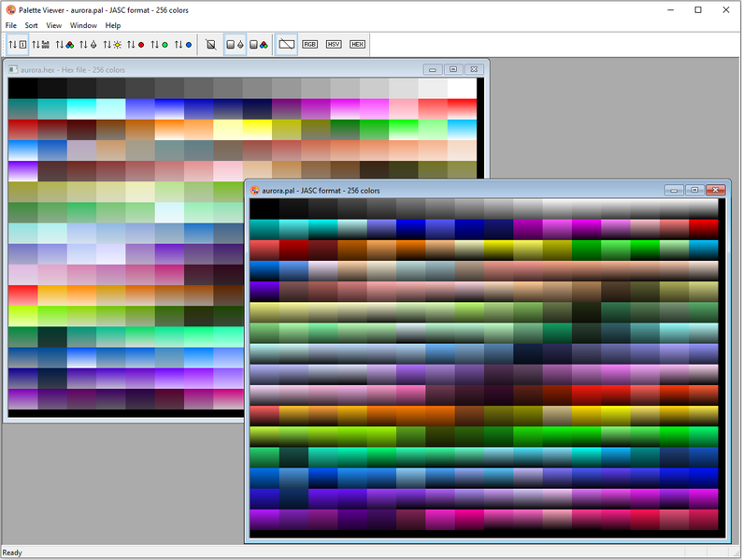Select the hot pink swatch ending aurora.pal's first six-swatch run in row ten

tap(411, 395)
